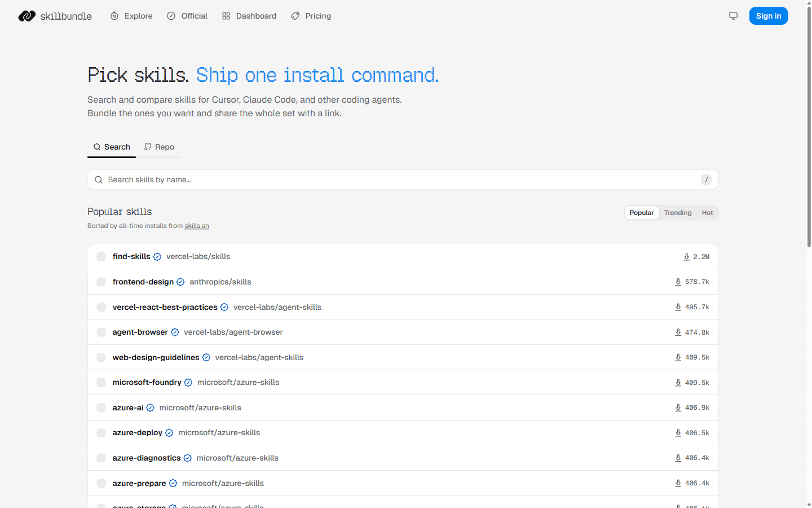Image resolution: width=812 pixels, height=508 pixels.
Task: Click the verified badge next to find-skills
Action: click(x=157, y=257)
